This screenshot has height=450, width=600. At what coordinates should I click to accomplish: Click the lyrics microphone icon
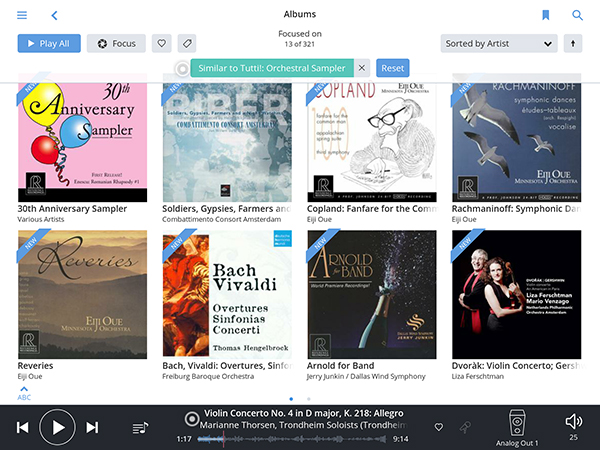[x=465, y=427]
